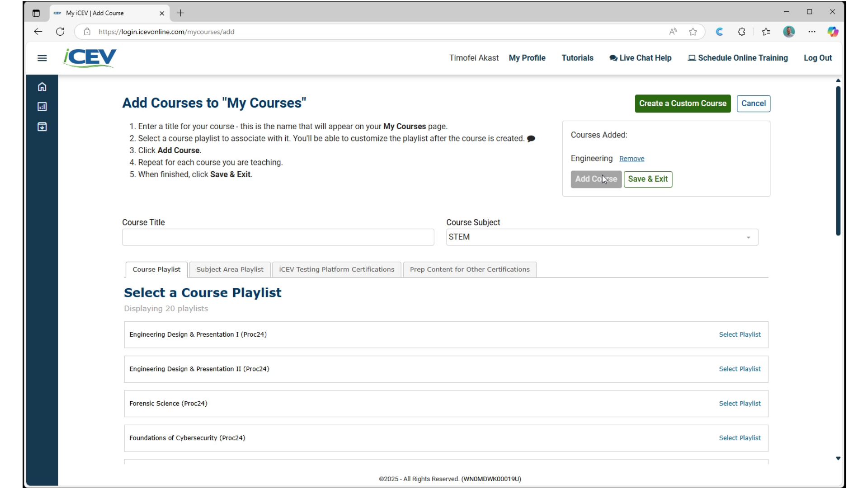Click the Cancel button
This screenshot has height=488, width=868.
coord(754,103)
